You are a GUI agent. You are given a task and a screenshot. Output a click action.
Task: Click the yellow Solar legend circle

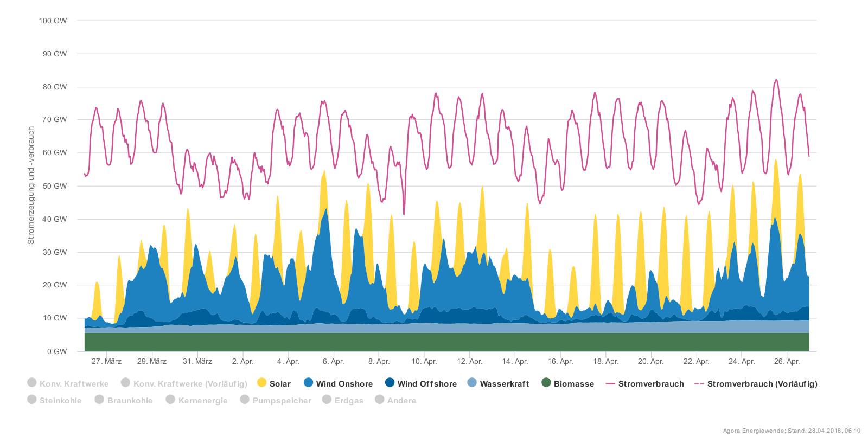coord(262,383)
